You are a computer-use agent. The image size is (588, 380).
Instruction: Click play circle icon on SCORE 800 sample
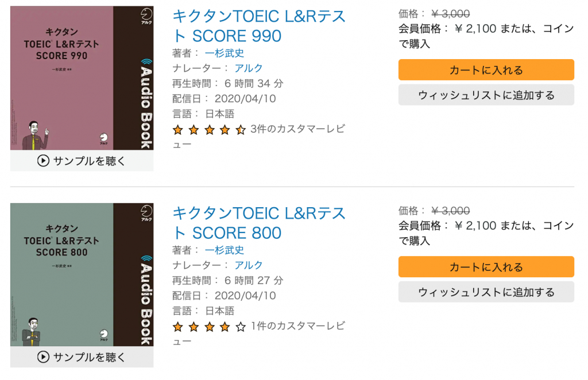click(x=43, y=357)
